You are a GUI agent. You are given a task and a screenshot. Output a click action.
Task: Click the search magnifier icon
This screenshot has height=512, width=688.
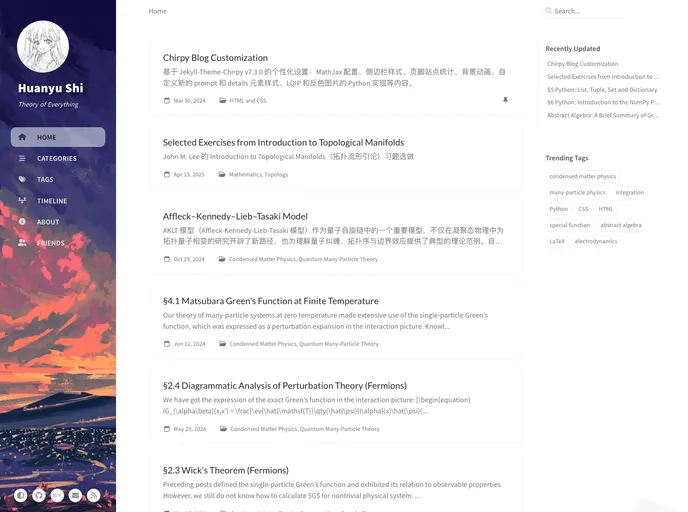click(x=548, y=11)
